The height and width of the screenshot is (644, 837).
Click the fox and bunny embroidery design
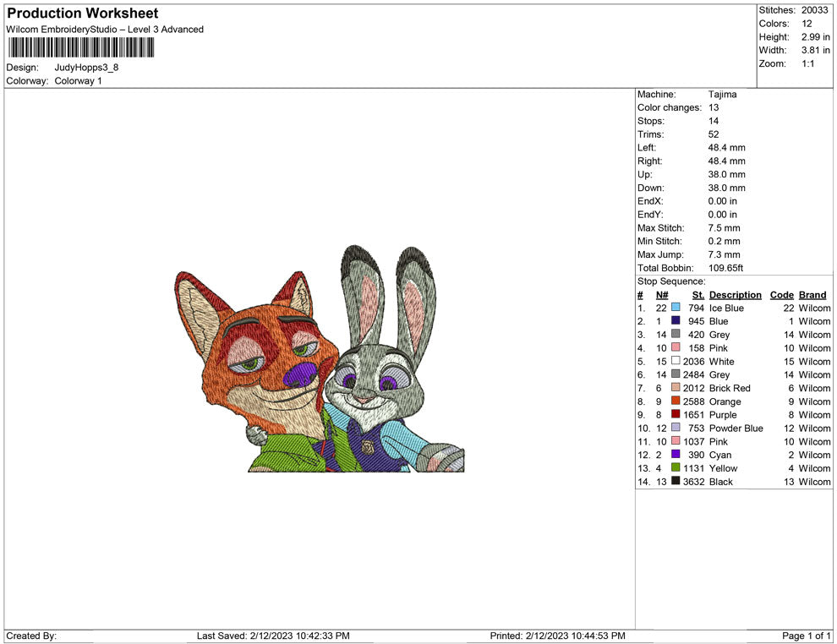(321, 363)
